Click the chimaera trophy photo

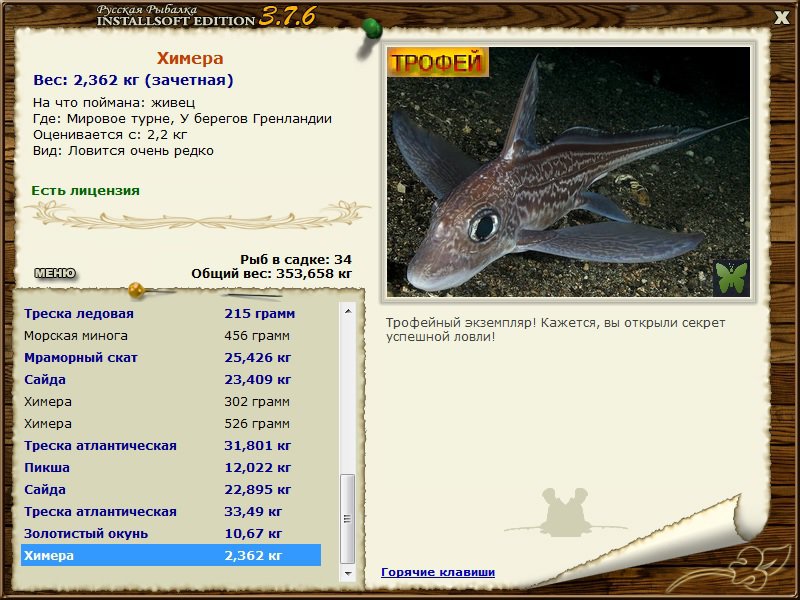pyautogui.click(x=568, y=171)
